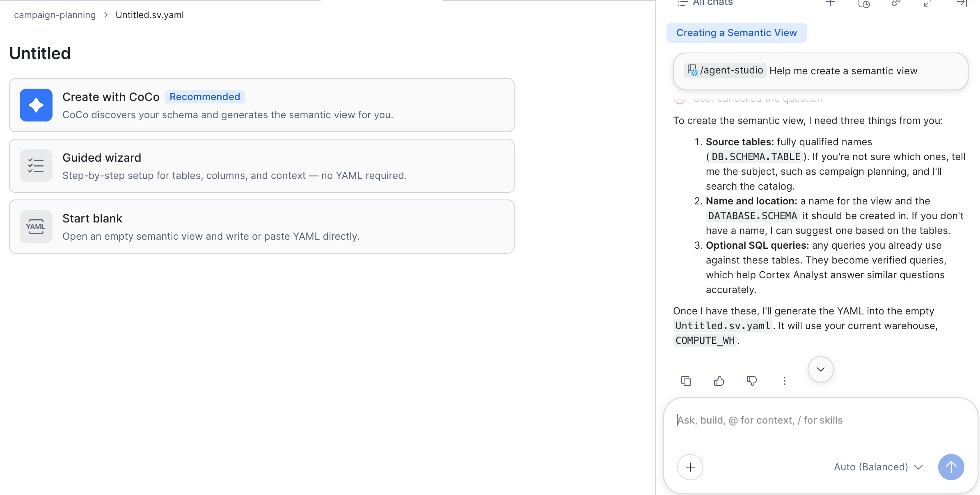This screenshot has height=495, width=980.
Task: Click the Guided wizard checklist icon
Action: click(x=36, y=166)
